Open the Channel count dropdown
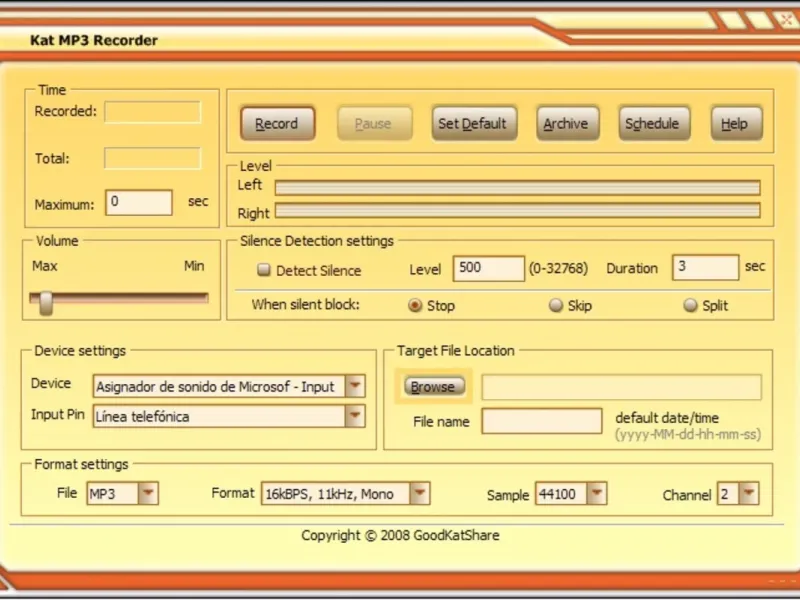 point(748,493)
